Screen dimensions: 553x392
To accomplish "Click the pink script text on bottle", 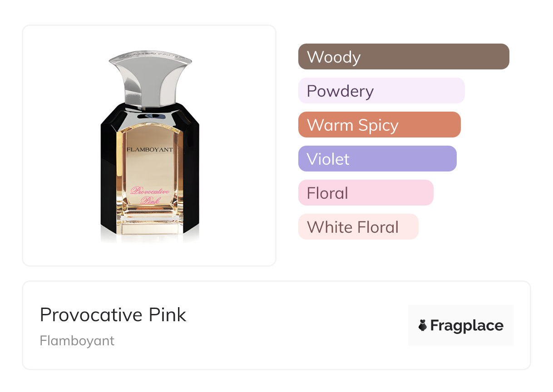I will click(149, 195).
